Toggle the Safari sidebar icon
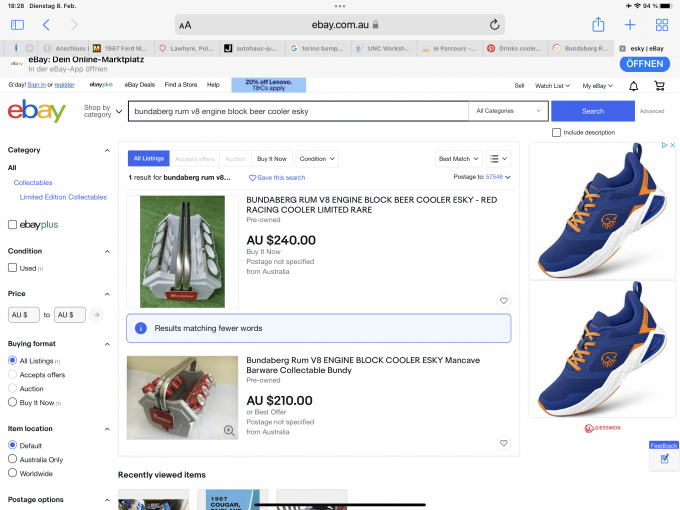 pos(17,25)
